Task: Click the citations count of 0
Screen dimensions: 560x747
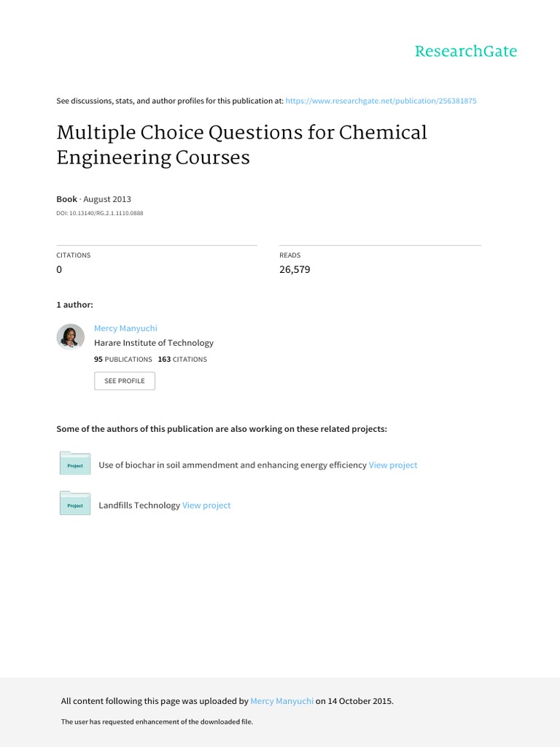Action: (60, 269)
